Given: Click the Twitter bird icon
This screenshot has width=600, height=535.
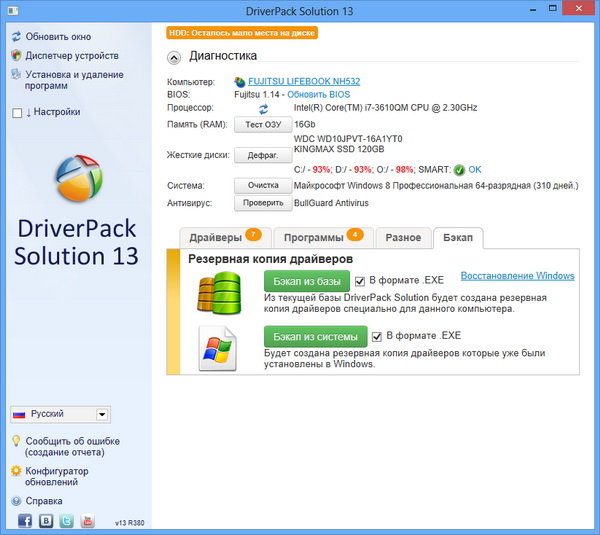Looking at the screenshot, I should point(66,521).
